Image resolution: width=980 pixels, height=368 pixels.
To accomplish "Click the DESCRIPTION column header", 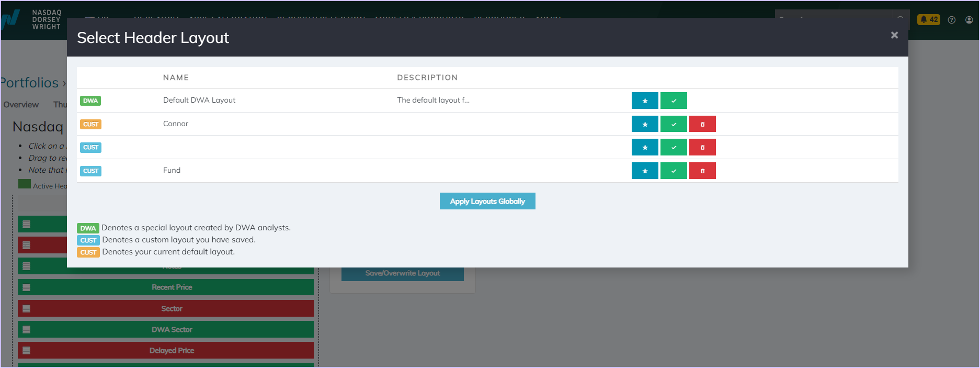I will [x=427, y=77].
